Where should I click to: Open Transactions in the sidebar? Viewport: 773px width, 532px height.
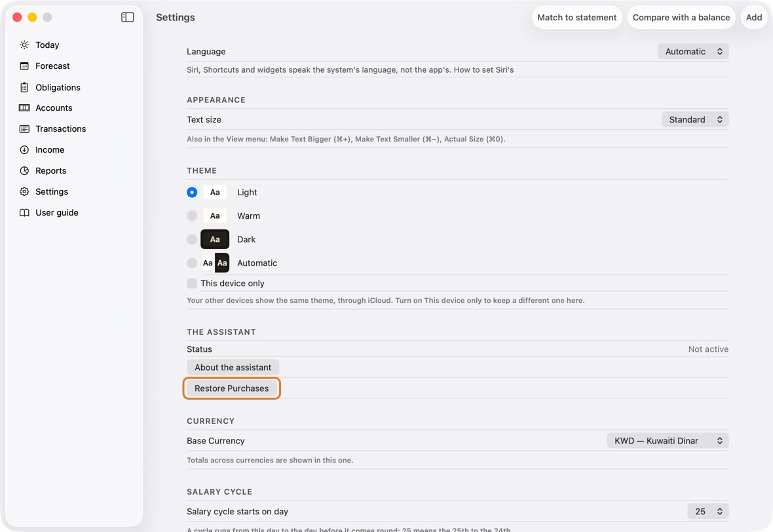pyautogui.click(x=74, y=128)
